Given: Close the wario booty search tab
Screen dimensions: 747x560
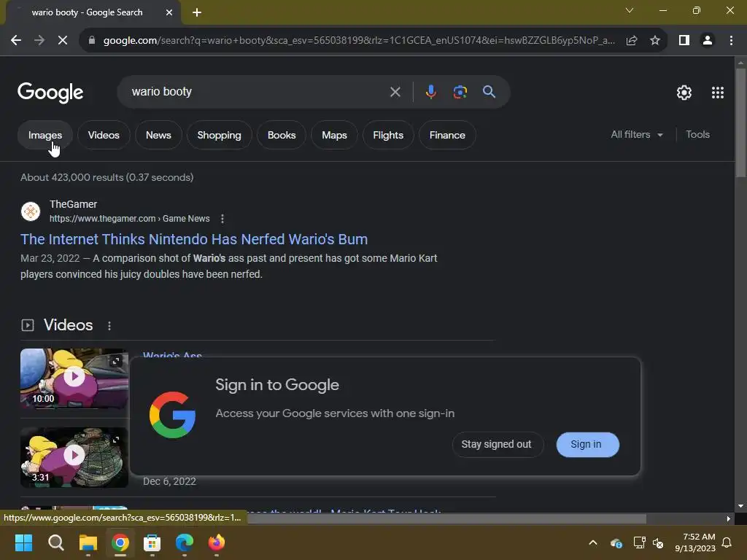Looking at the screenshot, I should click(169, 12).
